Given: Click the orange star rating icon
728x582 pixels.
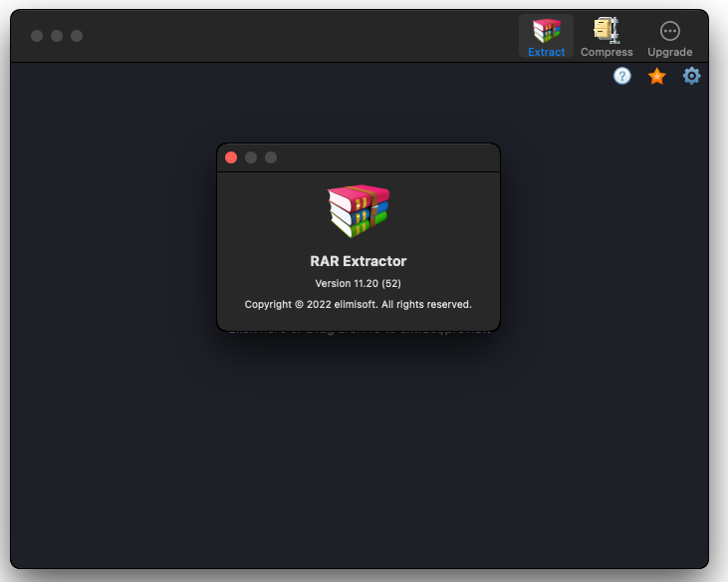Looking at the screenshot, I should 656,76.
